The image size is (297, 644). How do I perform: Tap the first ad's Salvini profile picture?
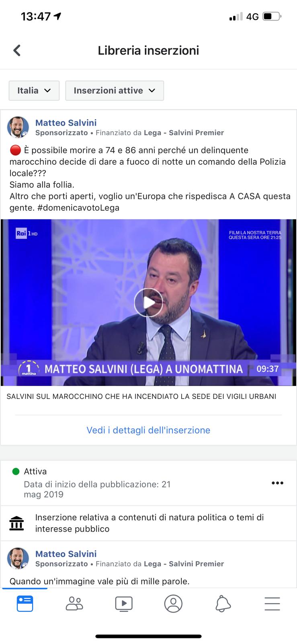point(18,127)
